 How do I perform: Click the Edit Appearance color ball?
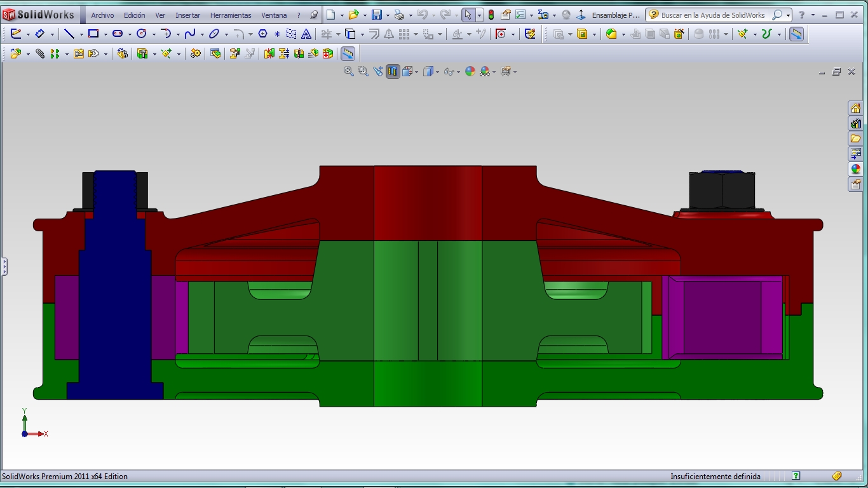(x=470, y=72)
